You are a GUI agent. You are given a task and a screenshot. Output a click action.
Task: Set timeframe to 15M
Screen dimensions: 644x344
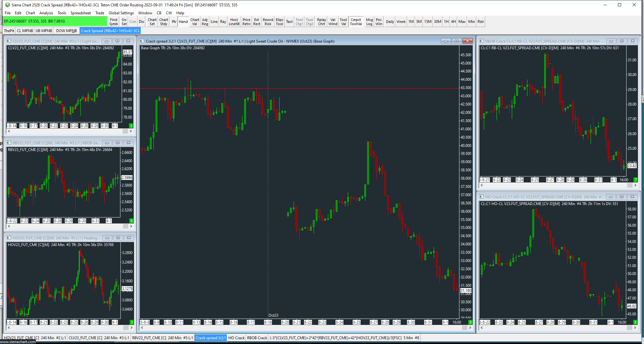tap(428, 22)
